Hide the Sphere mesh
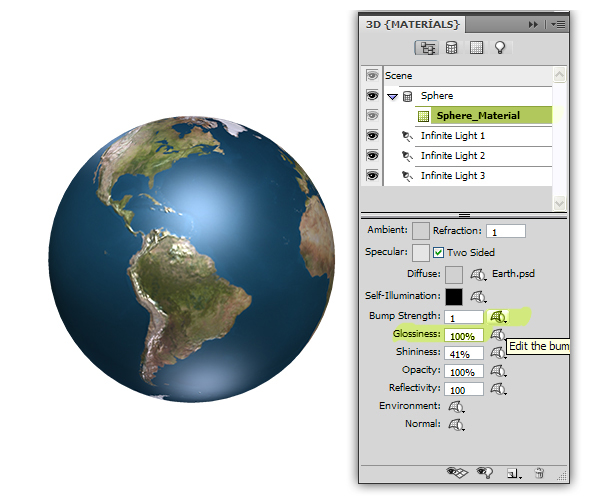The height and width of the screenshot is (500, 600). [372, 95]
